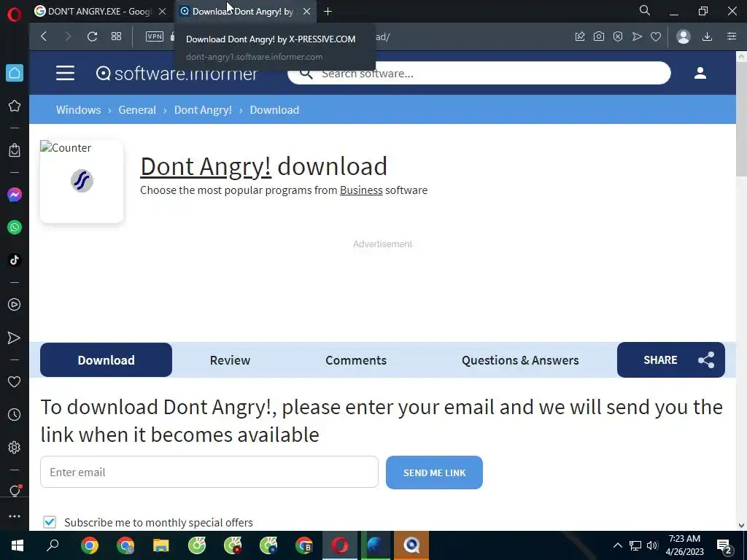Open the browser profile avatar icon
The height and width of the screenshot is (560, 747).
click(x=683, y=36)
